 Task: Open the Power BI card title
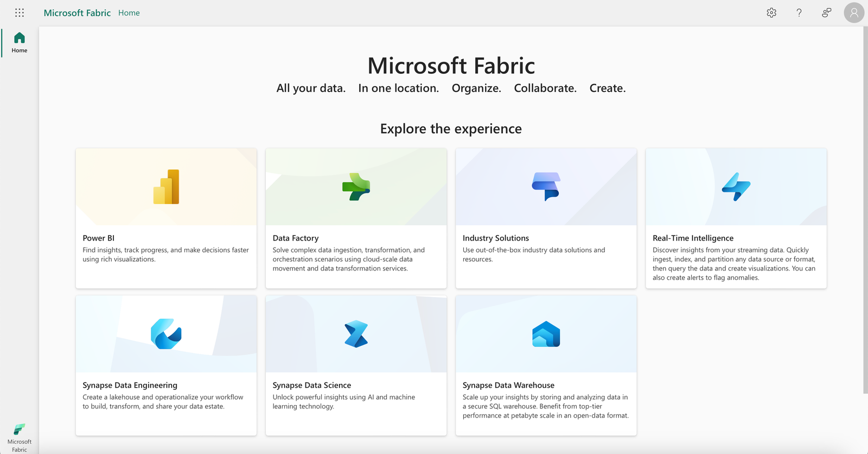[x=99, y=238]
